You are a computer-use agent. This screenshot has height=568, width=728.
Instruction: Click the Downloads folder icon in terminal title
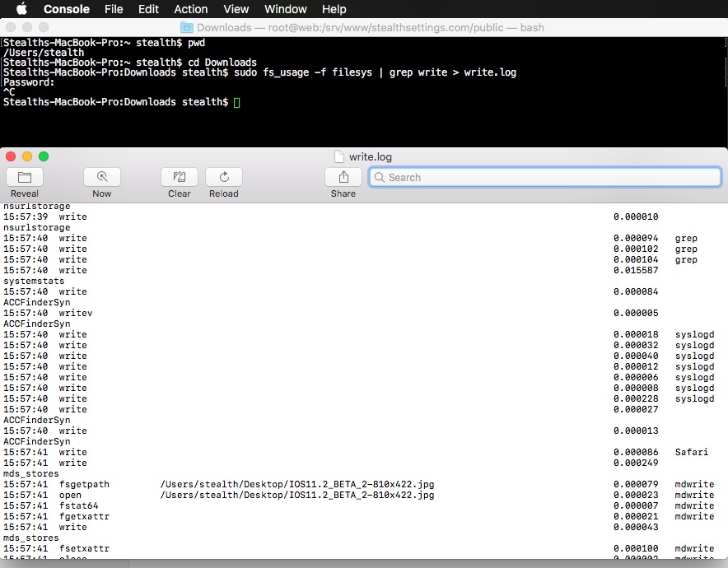pyautogui.click(x=187, y=27)
